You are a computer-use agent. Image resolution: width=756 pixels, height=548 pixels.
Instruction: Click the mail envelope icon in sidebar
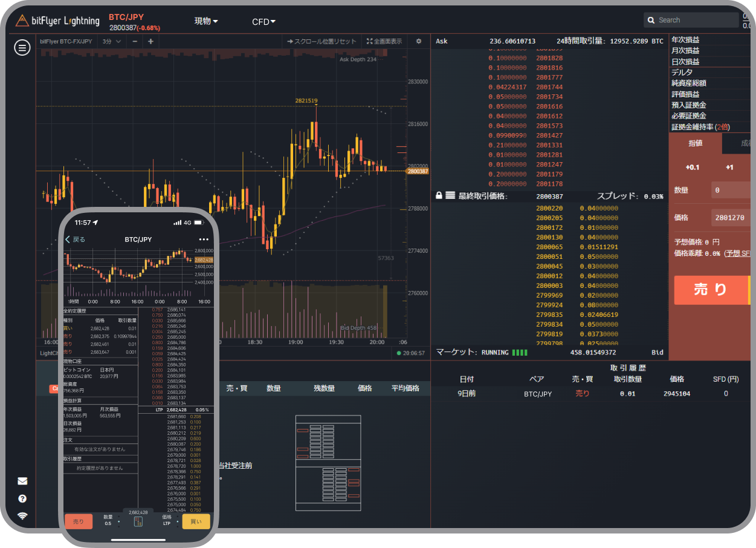[22, 481]
